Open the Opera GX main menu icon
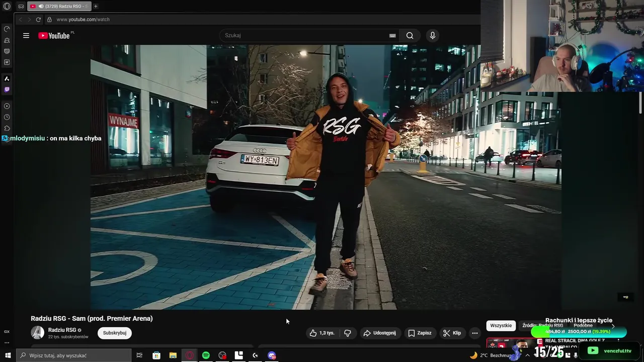This screenshot has width=644, height=362. [7, 7]
